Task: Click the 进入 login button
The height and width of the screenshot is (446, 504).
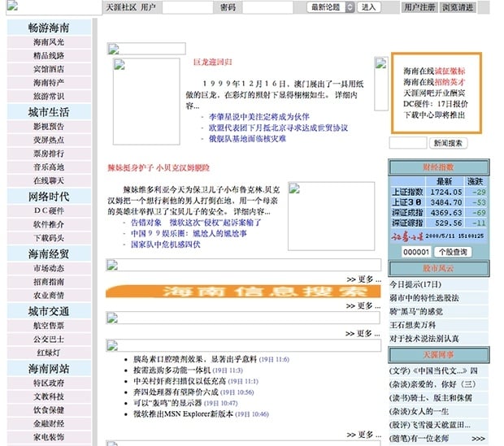Action: click(x=369, y=7)
